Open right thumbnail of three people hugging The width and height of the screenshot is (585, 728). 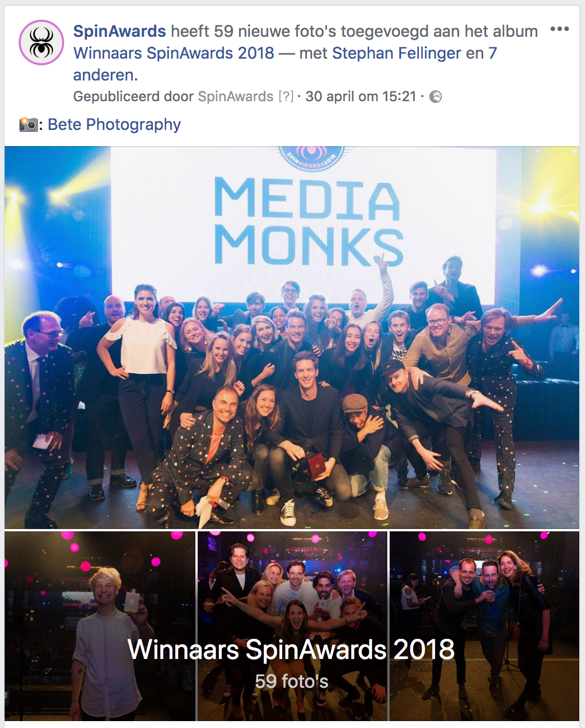click(484, 626)
